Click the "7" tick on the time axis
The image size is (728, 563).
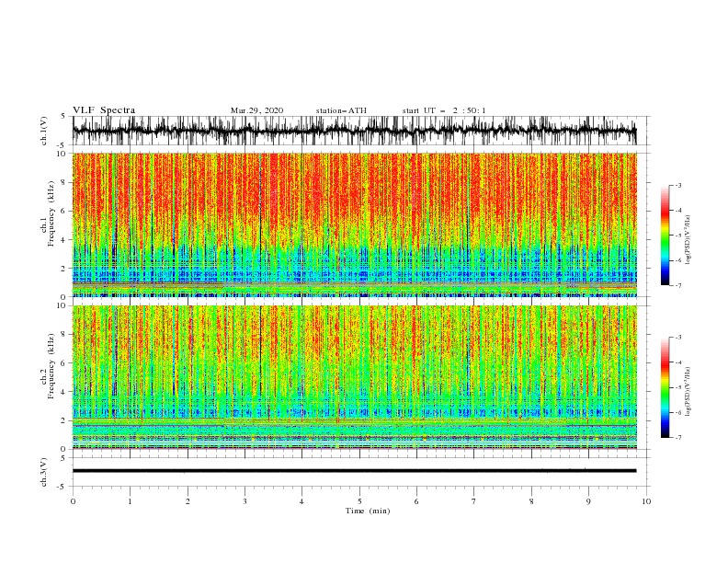474,501
